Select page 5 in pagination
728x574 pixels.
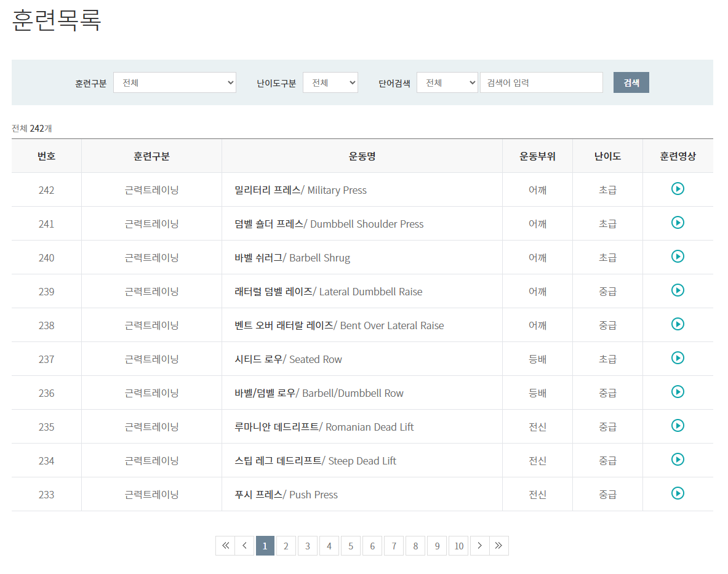click(351, 546)
